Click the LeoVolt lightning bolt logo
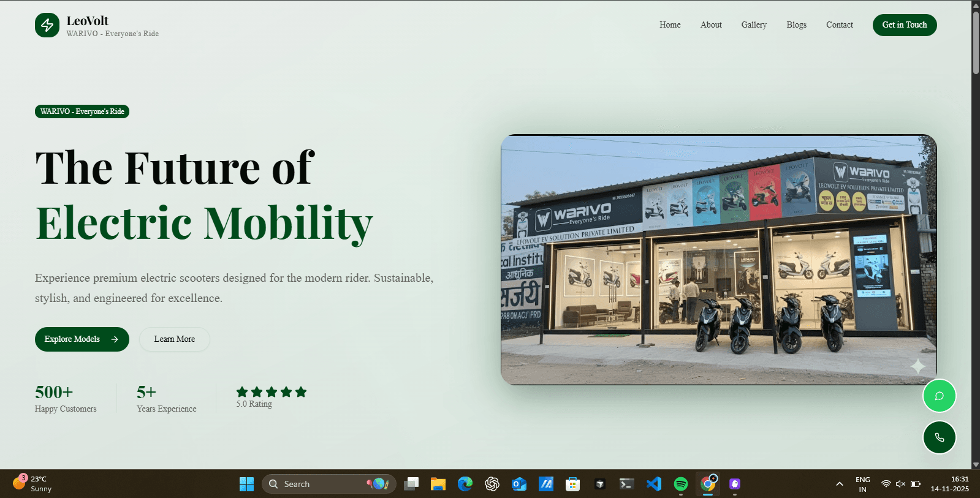The height and width of the screenshot is (498, 980). [x=47, y=25]
